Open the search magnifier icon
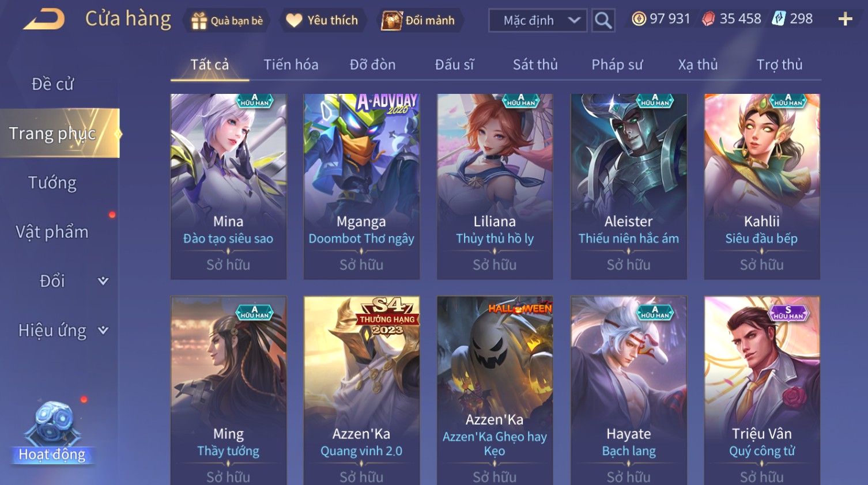Image resolution: width=868 pixels, height=485 pixels. pos(603,21)
